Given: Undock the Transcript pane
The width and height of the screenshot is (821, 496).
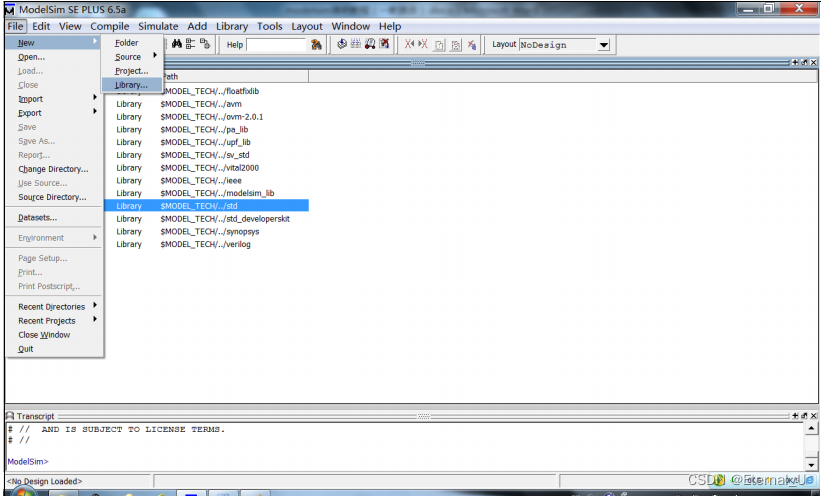Looking at the screenshot, I should (804, 415).
